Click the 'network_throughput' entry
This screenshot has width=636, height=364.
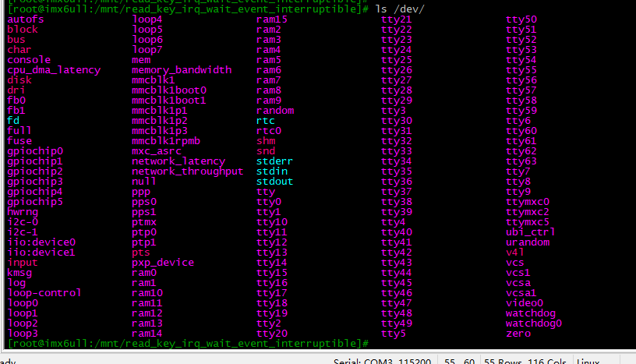tap(187, 171)
